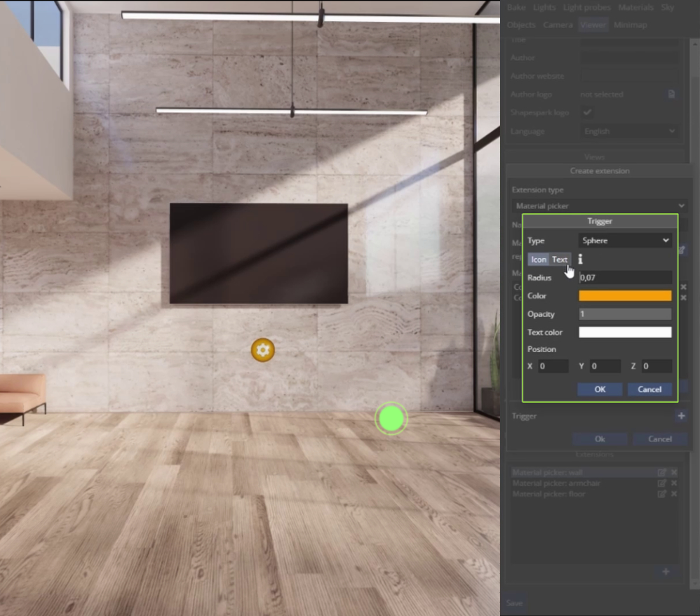Click the plus icon under the Extensions list
Screen dimensions: 700x616
665,572
